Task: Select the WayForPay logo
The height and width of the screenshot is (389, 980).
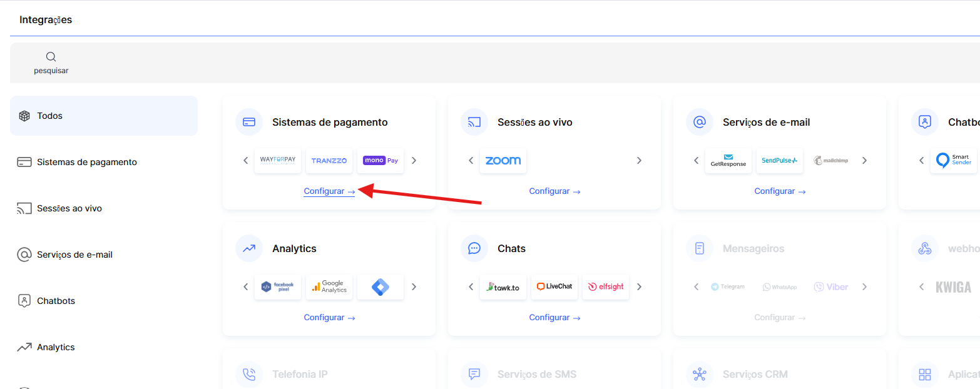Action: click(x=278, y=161)
